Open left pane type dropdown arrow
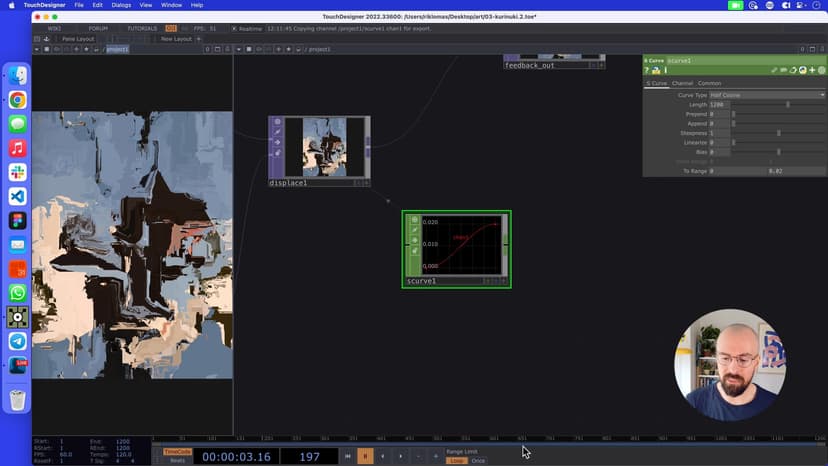This screenshot has width=828, height=466. point(37,49)
